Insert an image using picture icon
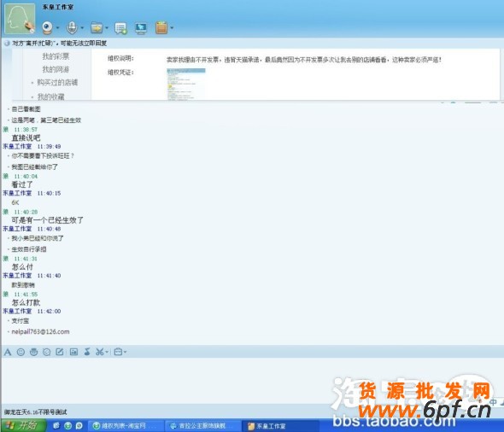The width and height of the screenshot is (504, 432). tap(74, 352)
